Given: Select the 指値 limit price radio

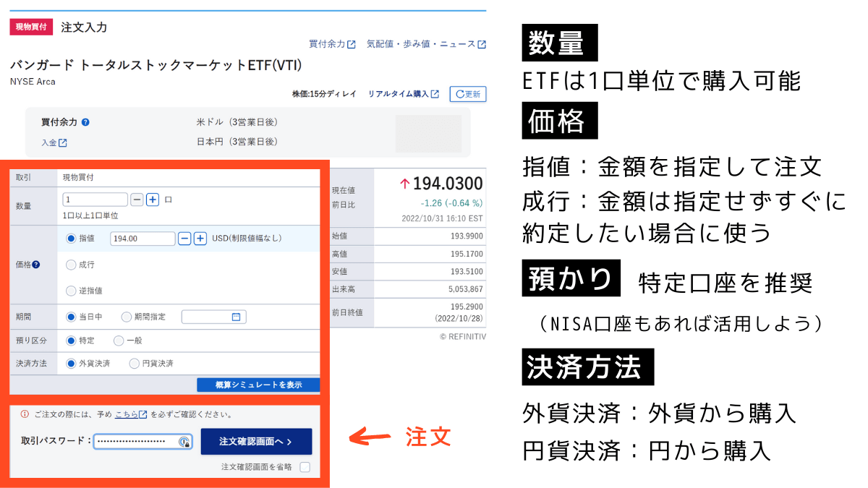Looking at the screenshot, I should [x=71, y=238].
